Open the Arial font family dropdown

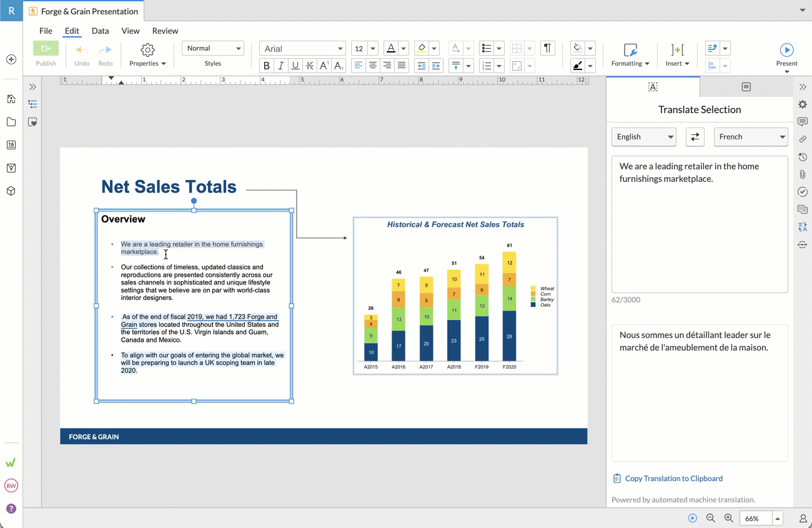[x=302, y=49]
